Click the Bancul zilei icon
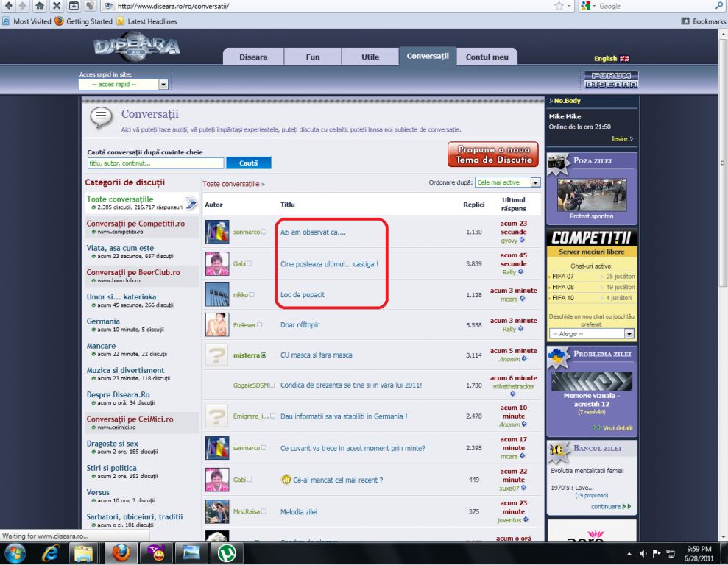This screenshot has height=565, width=728. pos(558,451)
